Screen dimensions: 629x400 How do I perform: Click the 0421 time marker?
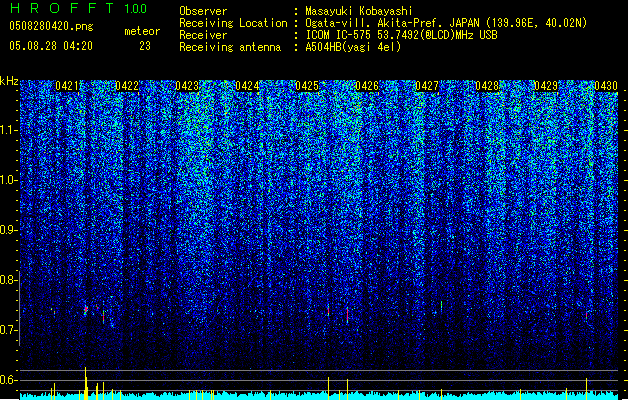click(x=67, y=86)
